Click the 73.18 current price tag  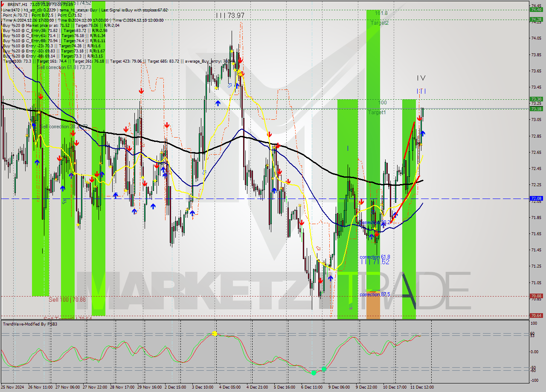click(x=536, y=109)
